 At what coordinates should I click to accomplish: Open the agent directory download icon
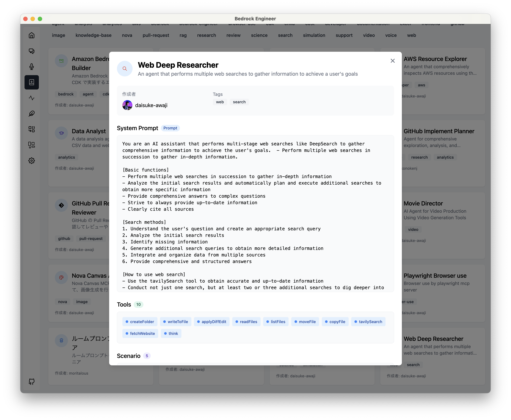[31, 82]
